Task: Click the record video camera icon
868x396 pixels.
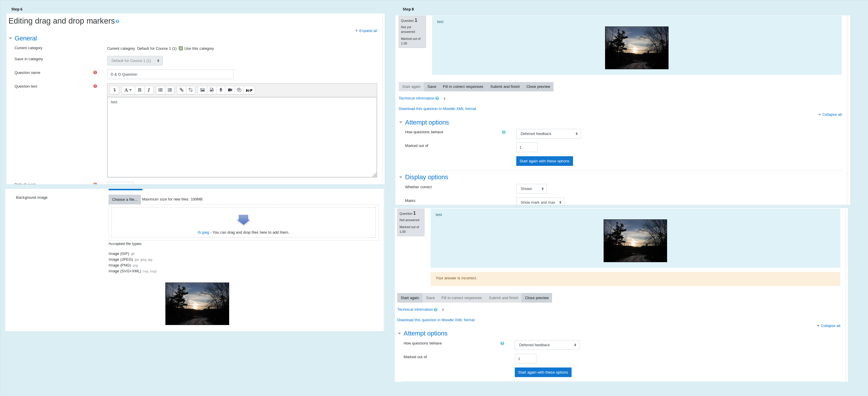Action: coord(230,90)
